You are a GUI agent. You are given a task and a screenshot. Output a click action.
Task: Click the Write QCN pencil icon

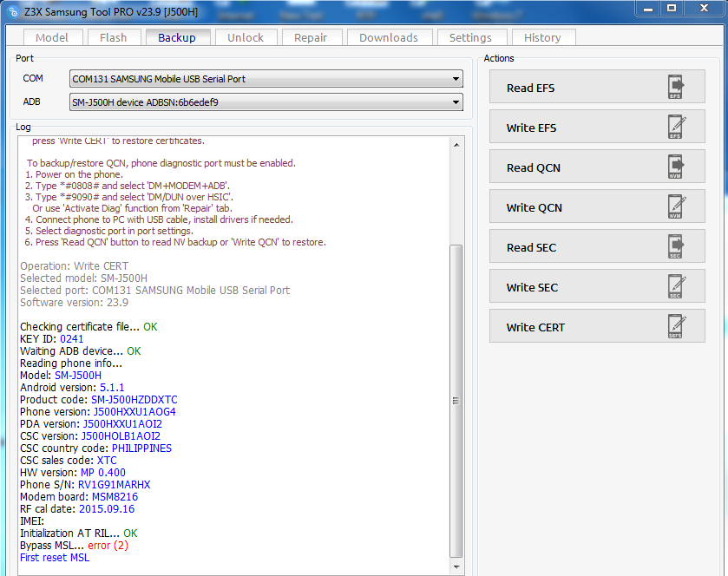pos(677,206)
